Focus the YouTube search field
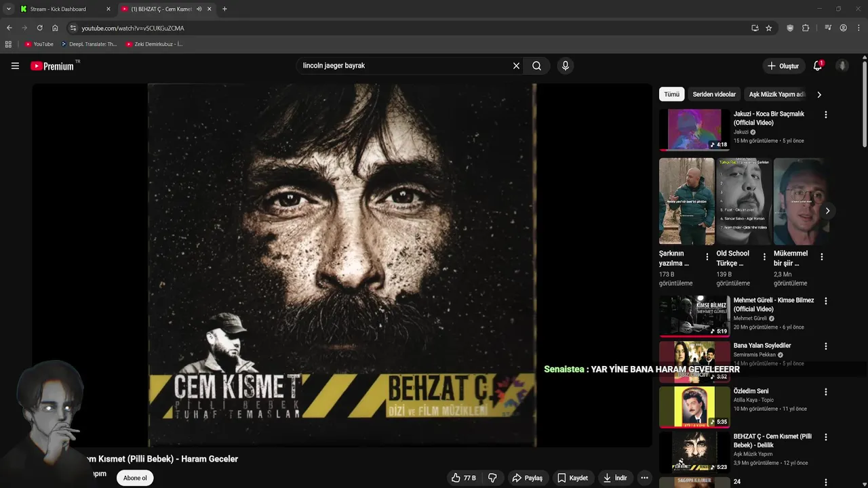Screen dimensions: 868x488 (403, 66)
